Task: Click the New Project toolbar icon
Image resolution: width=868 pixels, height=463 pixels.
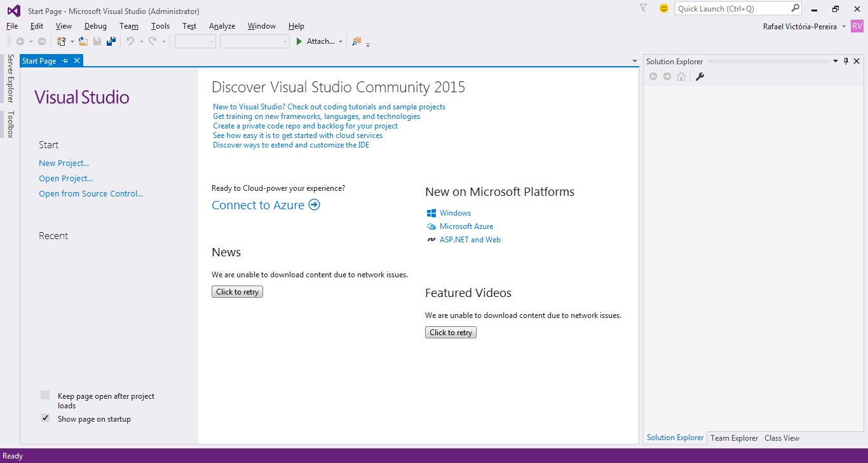Action: (62, 41)
